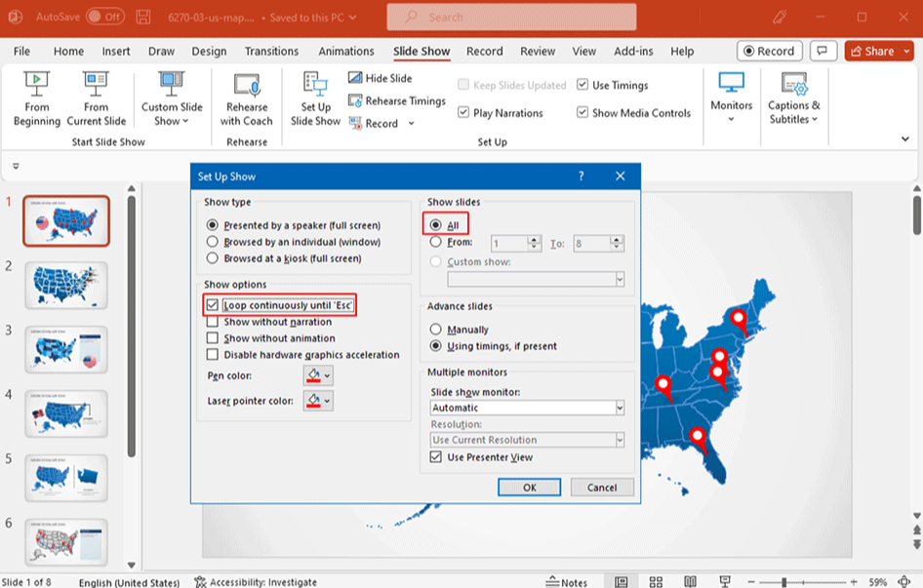This screenshot has width=923, height=588.
Task: Start slide show From Beginning
Action: click(36, 98)
